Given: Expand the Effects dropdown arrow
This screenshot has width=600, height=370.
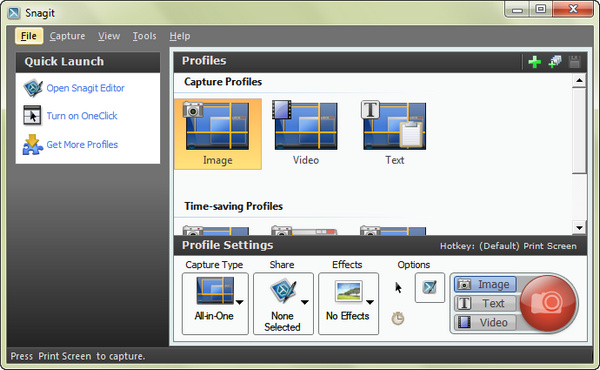Looking at the screenshot, I should 370,302.
